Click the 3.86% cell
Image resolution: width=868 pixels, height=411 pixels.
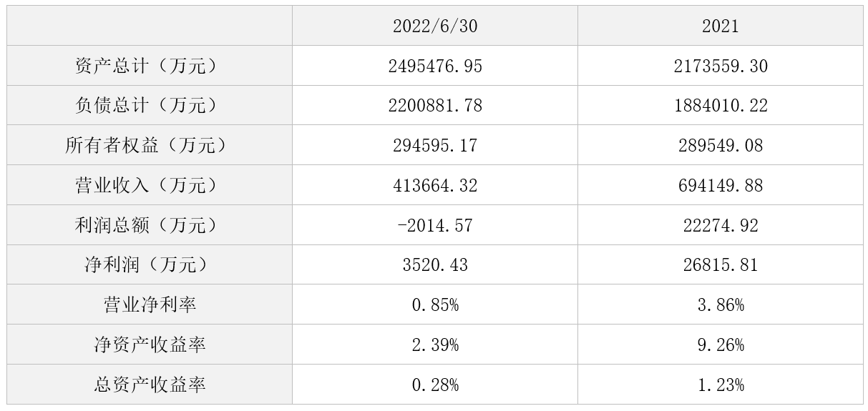(721, 304)
